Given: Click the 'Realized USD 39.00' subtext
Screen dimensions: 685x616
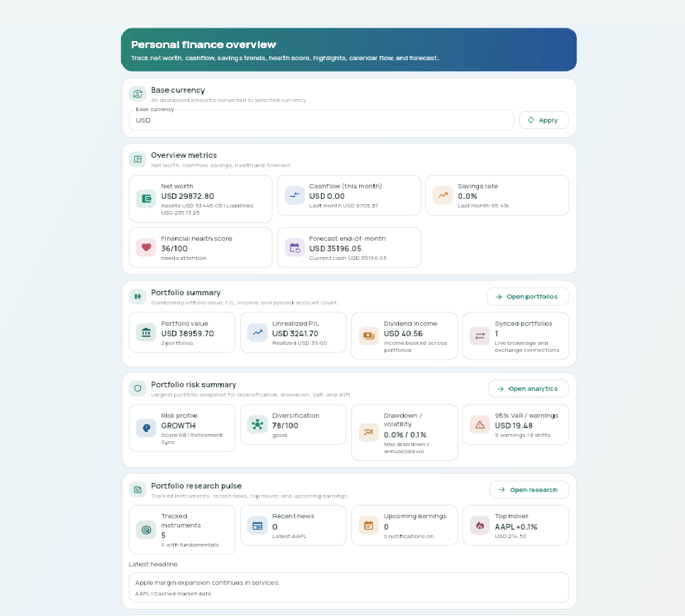Looking at the screenshot, I should tap(299, 343).
